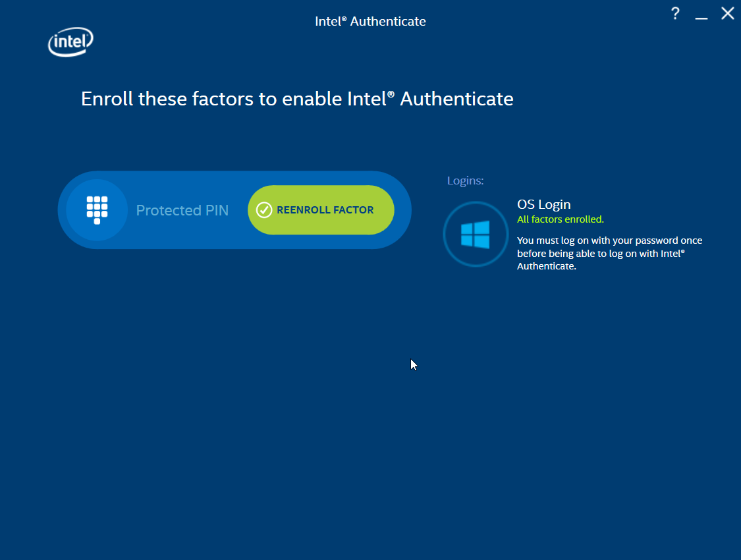Click the Reenroll Factor button

coord(321,210)
